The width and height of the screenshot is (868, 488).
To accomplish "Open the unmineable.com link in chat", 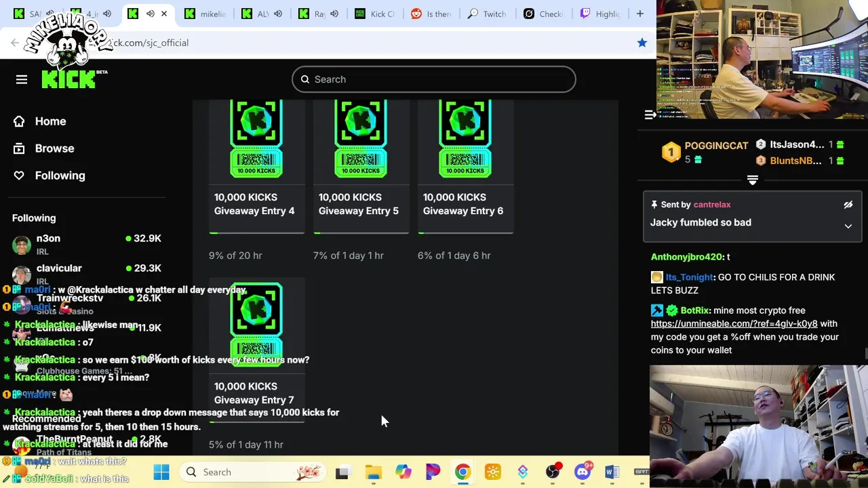I will pos(734,324).
